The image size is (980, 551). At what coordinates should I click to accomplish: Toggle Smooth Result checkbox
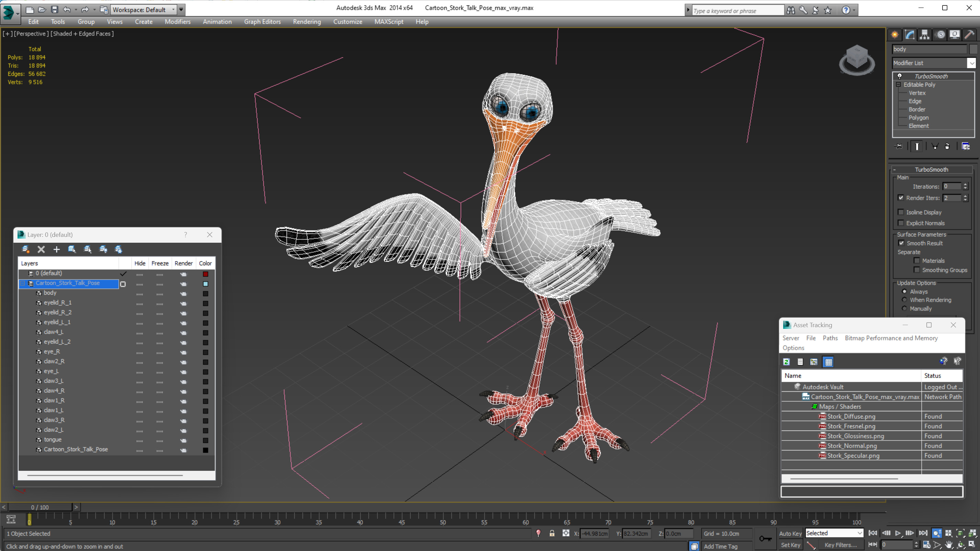pyautogui.click(x=901, y=243)
